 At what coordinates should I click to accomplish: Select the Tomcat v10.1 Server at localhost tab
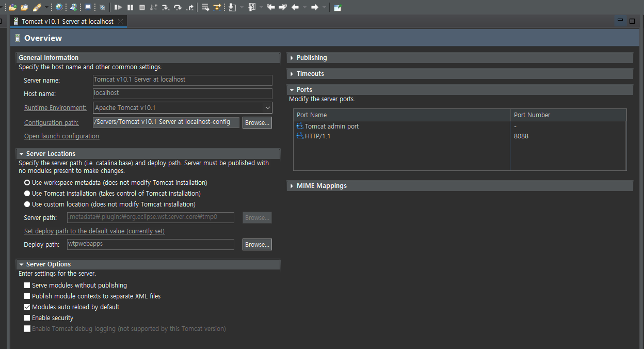pyautogui.click(x=68, y=22)
